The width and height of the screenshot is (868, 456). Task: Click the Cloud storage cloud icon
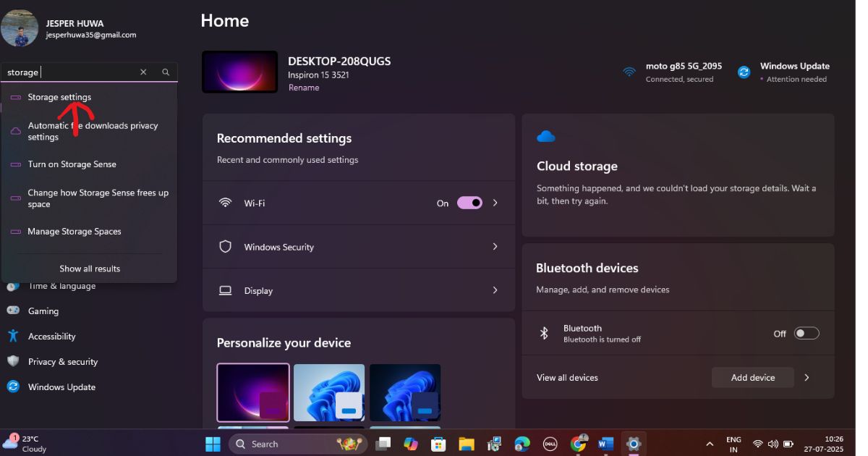546,136
